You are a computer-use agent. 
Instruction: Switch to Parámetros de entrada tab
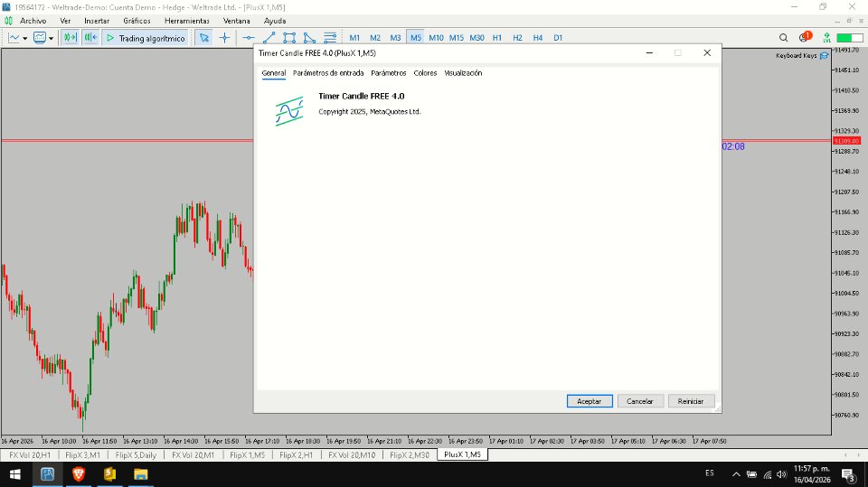[328, 73]
